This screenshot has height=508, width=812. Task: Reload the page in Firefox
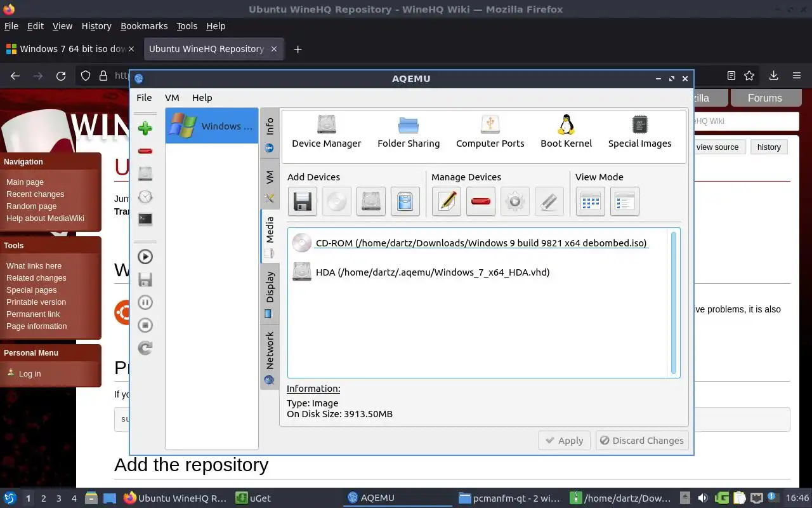[x=61, y=76]
